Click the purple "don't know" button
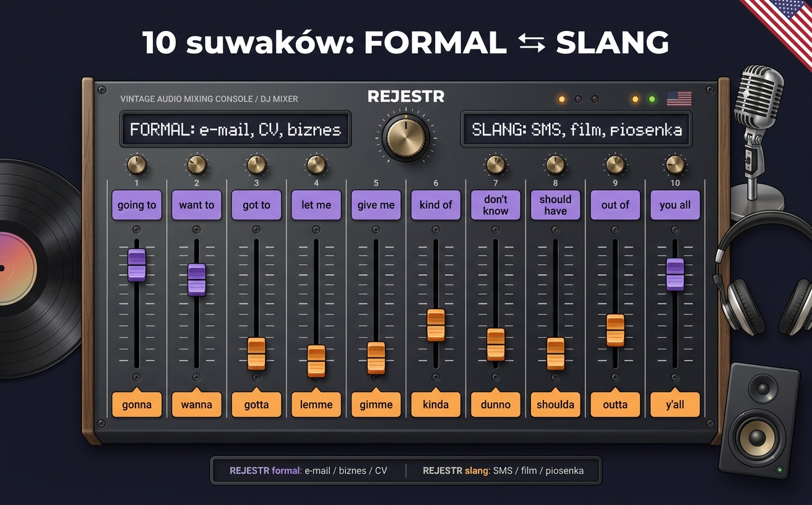812x505 pixels. point(496,205)
